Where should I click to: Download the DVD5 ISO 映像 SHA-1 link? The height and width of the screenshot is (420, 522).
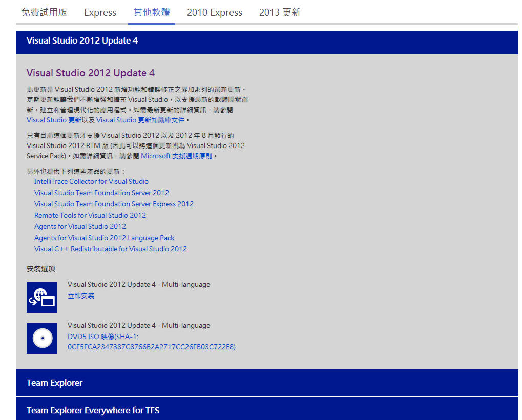coord(152,342)
